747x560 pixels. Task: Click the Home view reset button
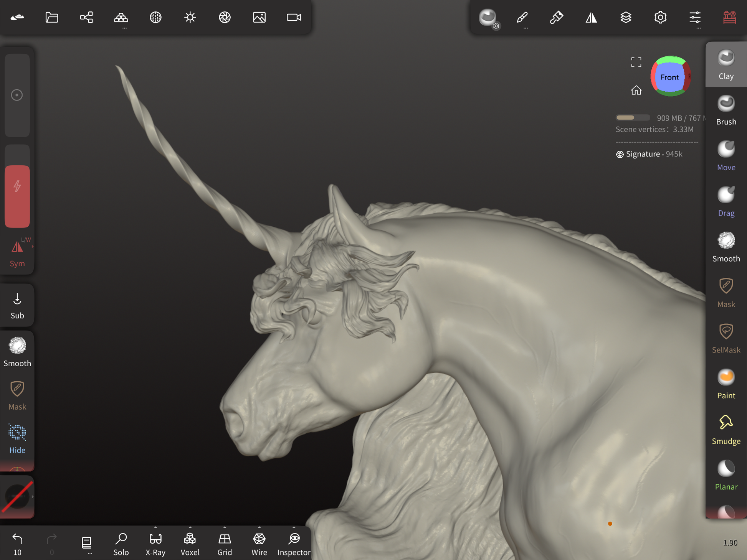point(636,90)
